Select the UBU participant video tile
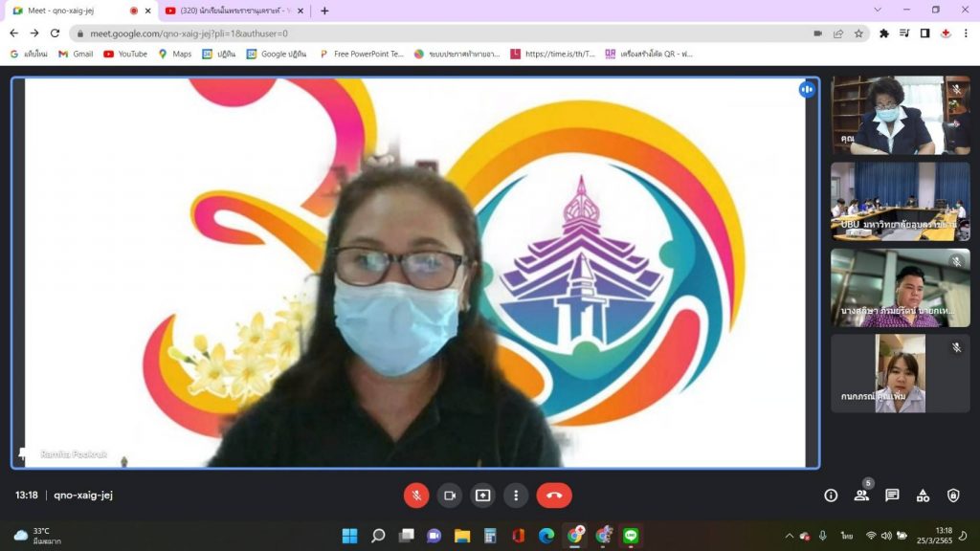980x551 pixels. click(x=900, y=201)
